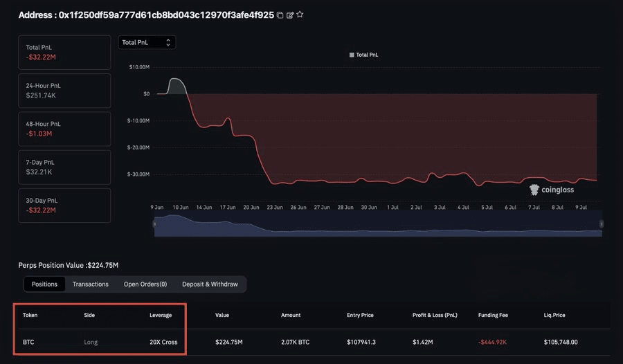Click the dropdown up-down arrows icon
Image resolution: width=623 pixels, height=364 pixels.
(168, 42)
